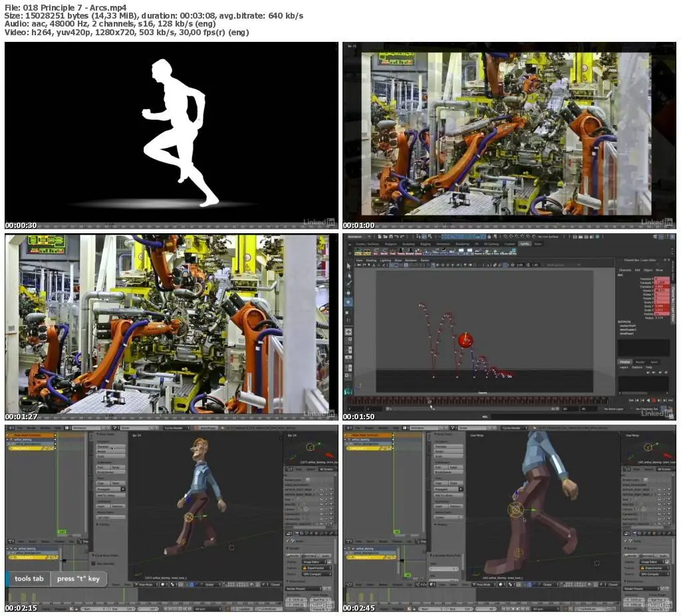The image size is (681, 616).
Task: Open the View menu in Maya viewport panel
Action: tap(359, 260)
